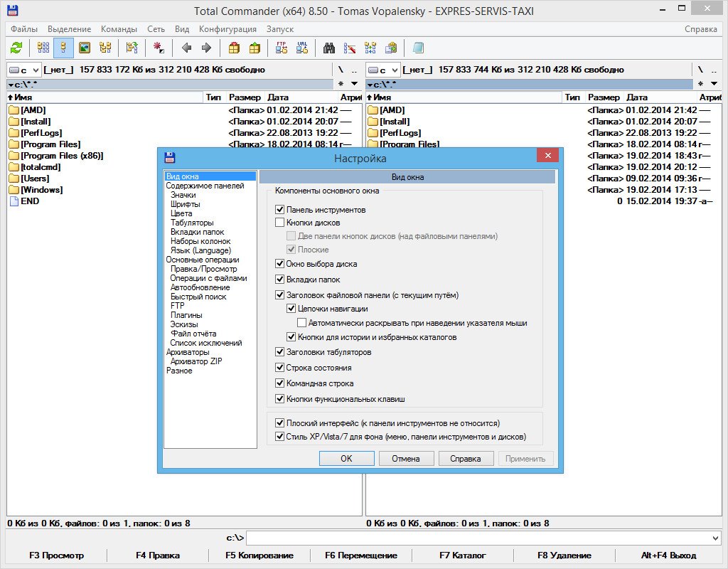This screenshot has height=569, width=728.
Task: Go forward with the right arrow icon
Action: click(x=207, y=48)
